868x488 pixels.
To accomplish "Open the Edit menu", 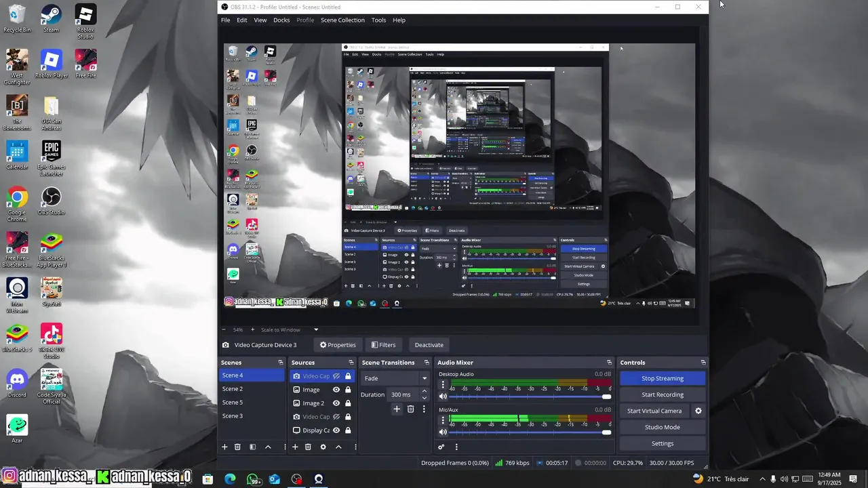I will pos(241,20).
